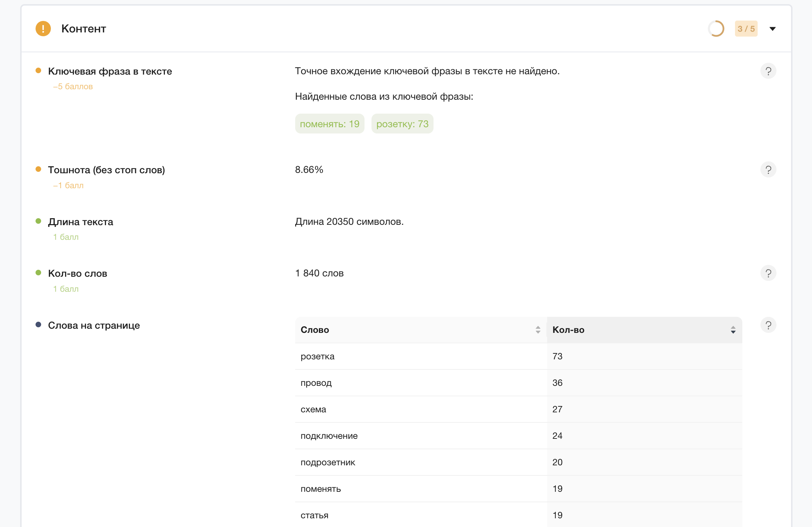Click the поменять: 19 keyword tag

(329, 124)
